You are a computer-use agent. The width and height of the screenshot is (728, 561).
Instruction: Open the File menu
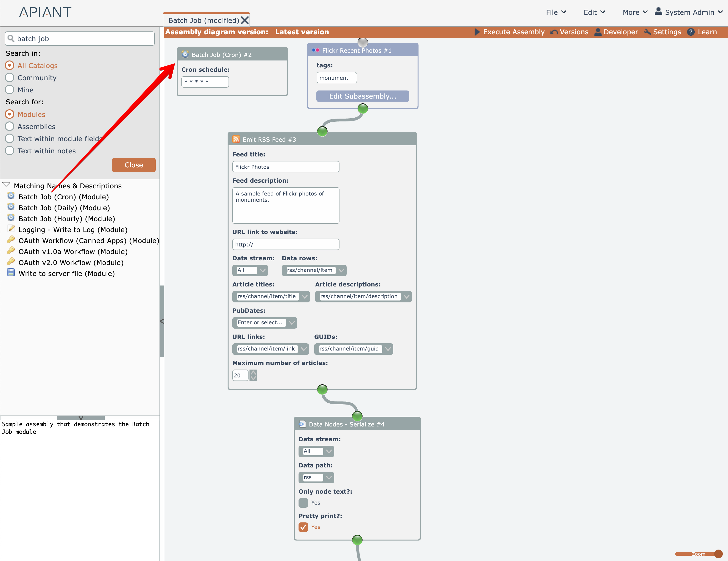click(556, 12)
